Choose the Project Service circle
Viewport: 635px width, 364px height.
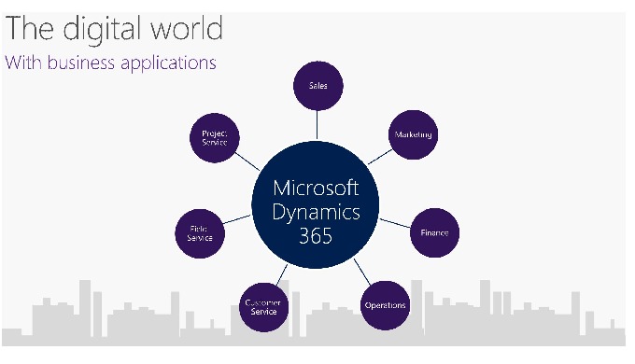(x=214, y=137)
